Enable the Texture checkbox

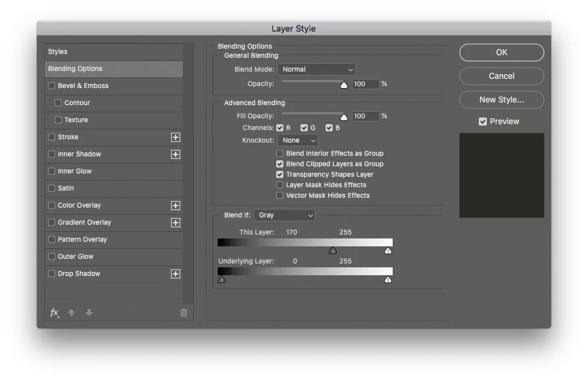58,120
